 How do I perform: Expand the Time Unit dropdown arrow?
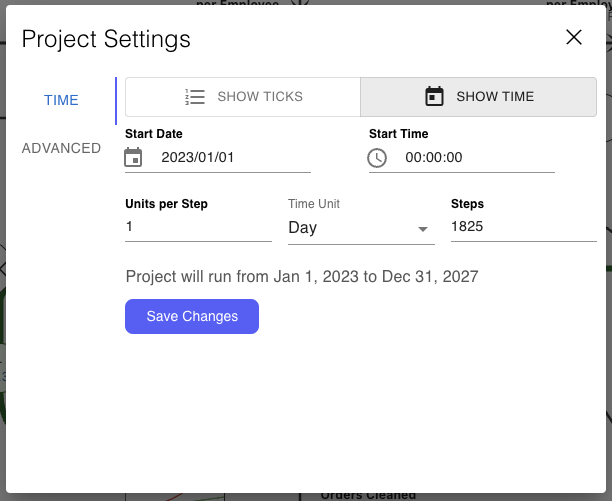coord(423,228)
